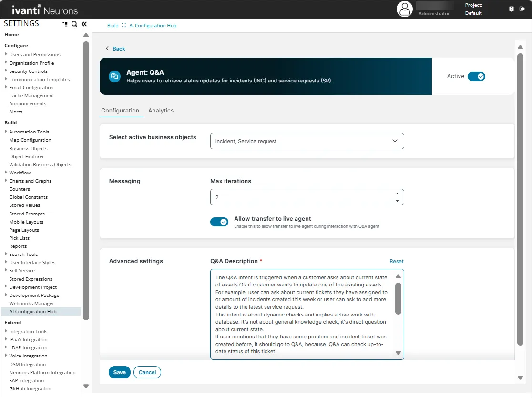Expand the Self Service tree node
Image resolution: width=532 pixels, height=398 pixels.
[x=6, y=270]
